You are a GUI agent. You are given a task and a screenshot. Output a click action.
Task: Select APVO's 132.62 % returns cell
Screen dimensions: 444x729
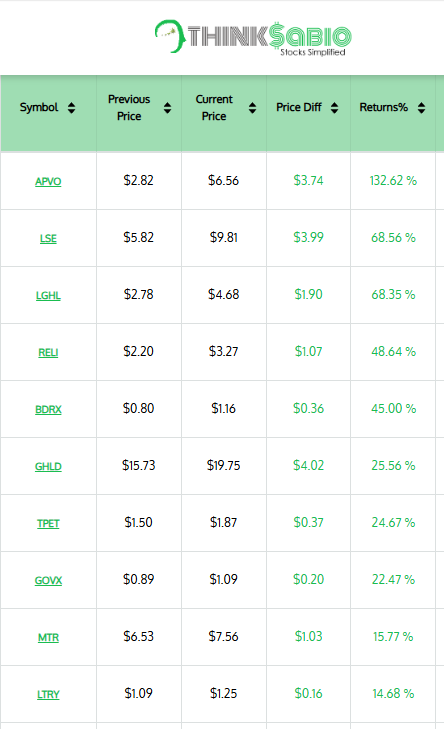pos(393,181)
